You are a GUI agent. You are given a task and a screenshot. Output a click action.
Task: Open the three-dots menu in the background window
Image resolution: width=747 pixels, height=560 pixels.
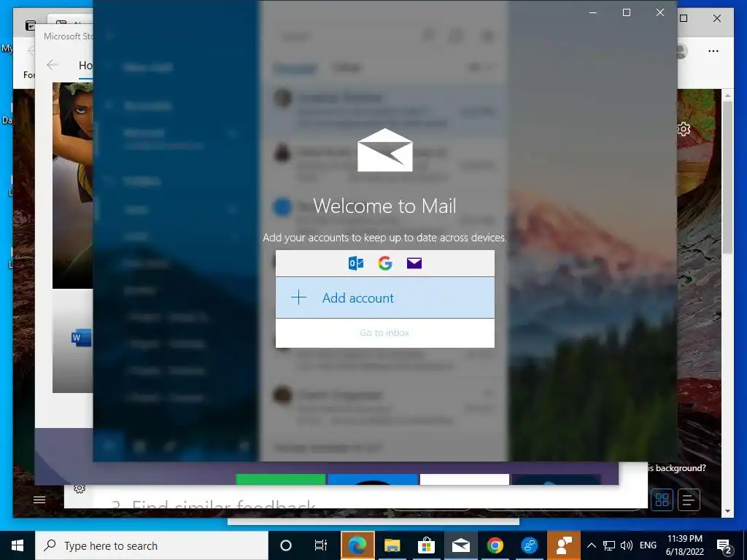click(713, 51)
